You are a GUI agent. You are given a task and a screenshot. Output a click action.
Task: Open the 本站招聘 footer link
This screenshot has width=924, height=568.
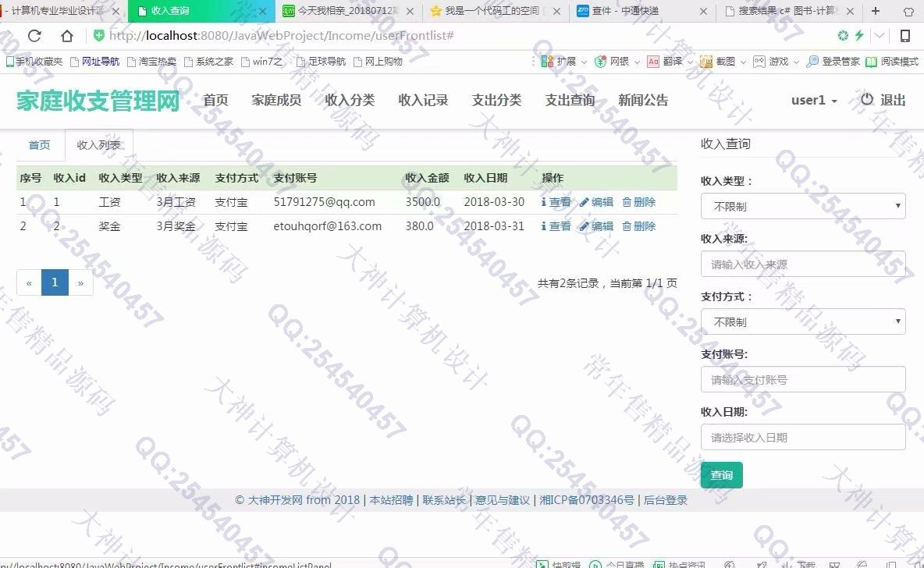tap(391, 500)
